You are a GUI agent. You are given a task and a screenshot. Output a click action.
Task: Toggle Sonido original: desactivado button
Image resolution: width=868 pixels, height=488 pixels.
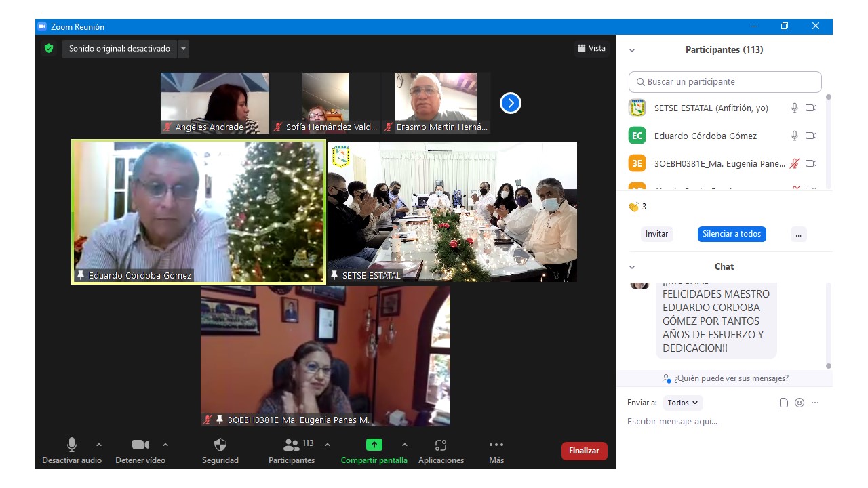(119, 49)
